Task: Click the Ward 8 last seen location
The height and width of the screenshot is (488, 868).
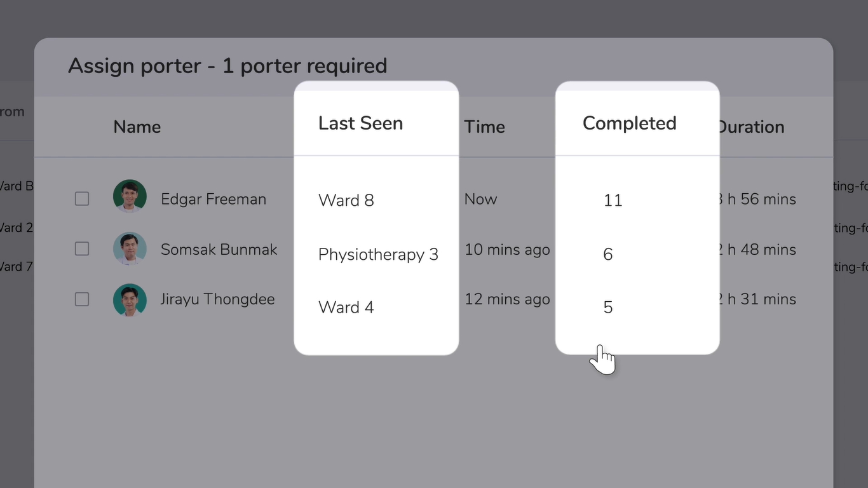Action: click(346, 201)
